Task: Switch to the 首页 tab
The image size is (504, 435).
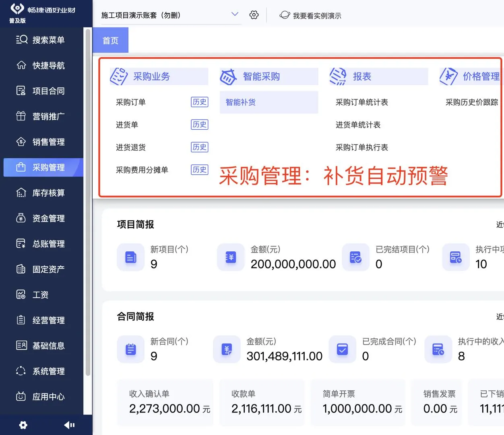Action: [x=110, y=40]
